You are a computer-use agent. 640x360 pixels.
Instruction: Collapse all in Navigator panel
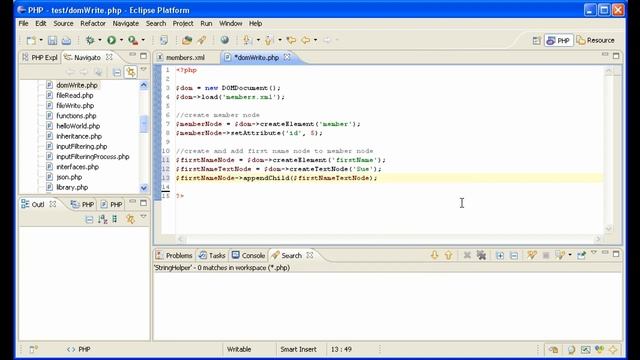[117, 72]
